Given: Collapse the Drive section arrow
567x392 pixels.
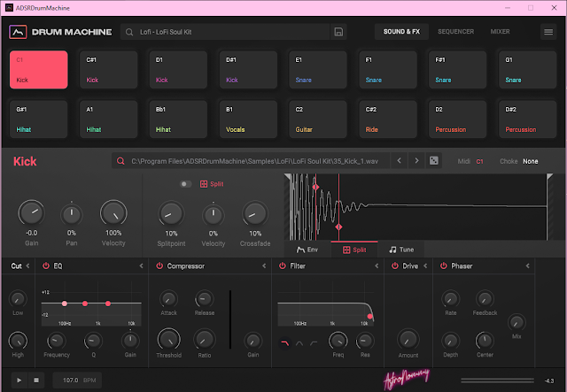Looking at the screenshot, I should tap(425, 266).
